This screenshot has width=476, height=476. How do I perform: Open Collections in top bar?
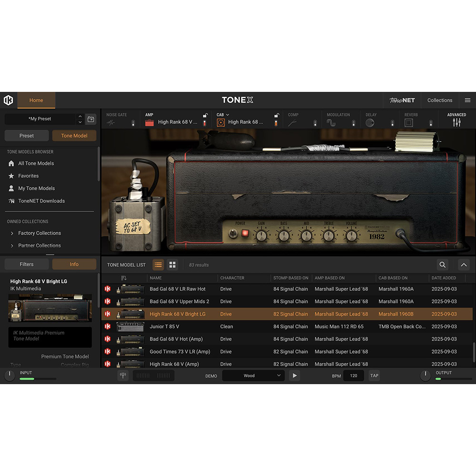tap(439, 100)
